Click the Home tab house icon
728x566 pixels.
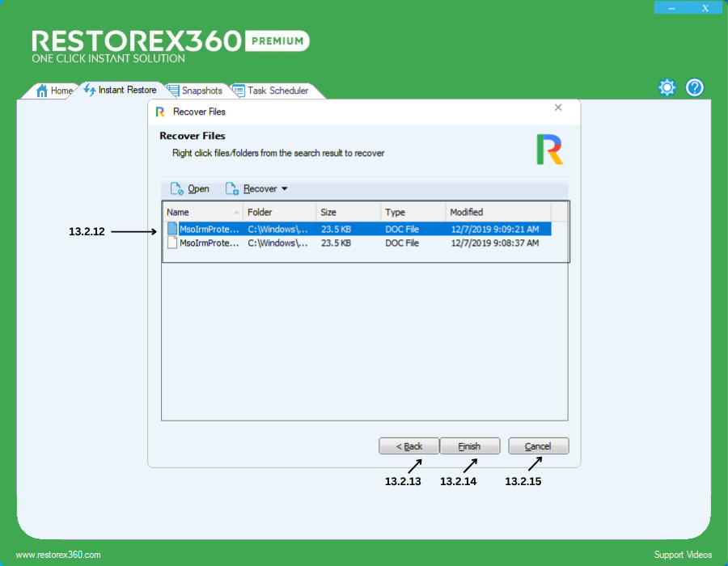click(42, 91)
